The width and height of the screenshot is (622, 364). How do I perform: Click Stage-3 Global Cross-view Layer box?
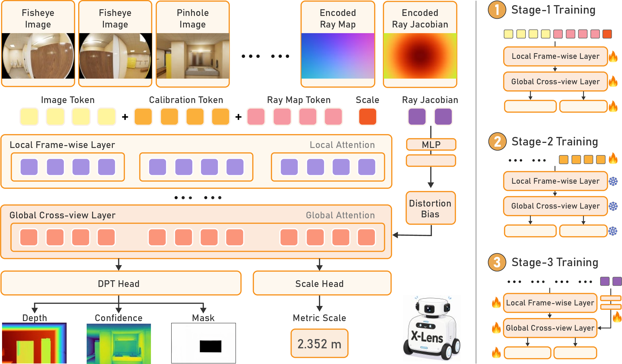[550, 328]
